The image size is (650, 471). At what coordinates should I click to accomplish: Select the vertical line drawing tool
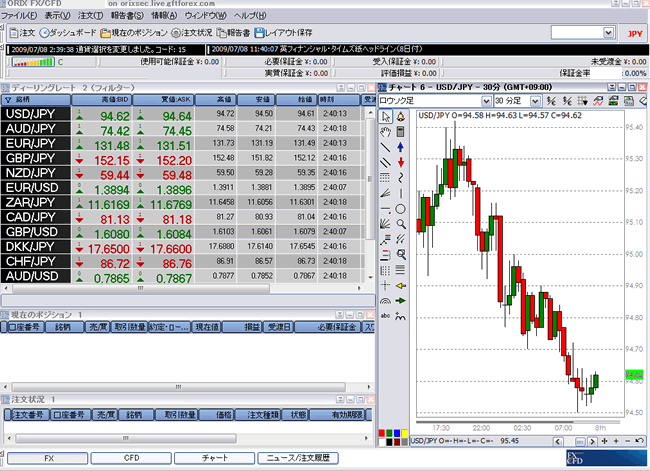[400, 193]
